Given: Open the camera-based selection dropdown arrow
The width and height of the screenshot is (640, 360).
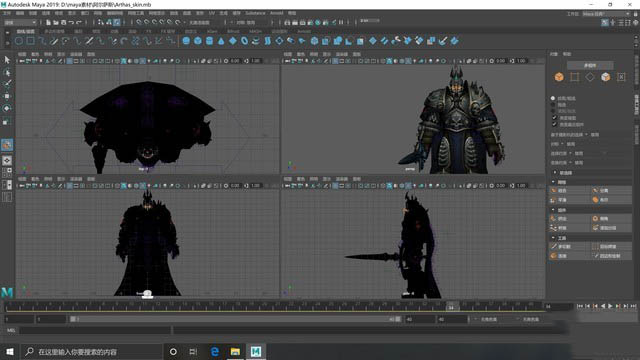Looking at the screenshot, I should (x=587, y=134).
